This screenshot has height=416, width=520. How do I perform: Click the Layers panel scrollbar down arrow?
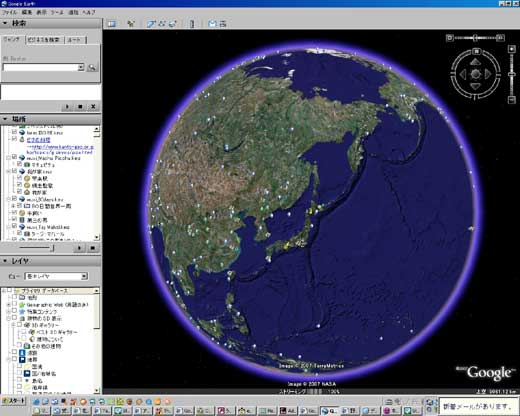tap(97, 390)
